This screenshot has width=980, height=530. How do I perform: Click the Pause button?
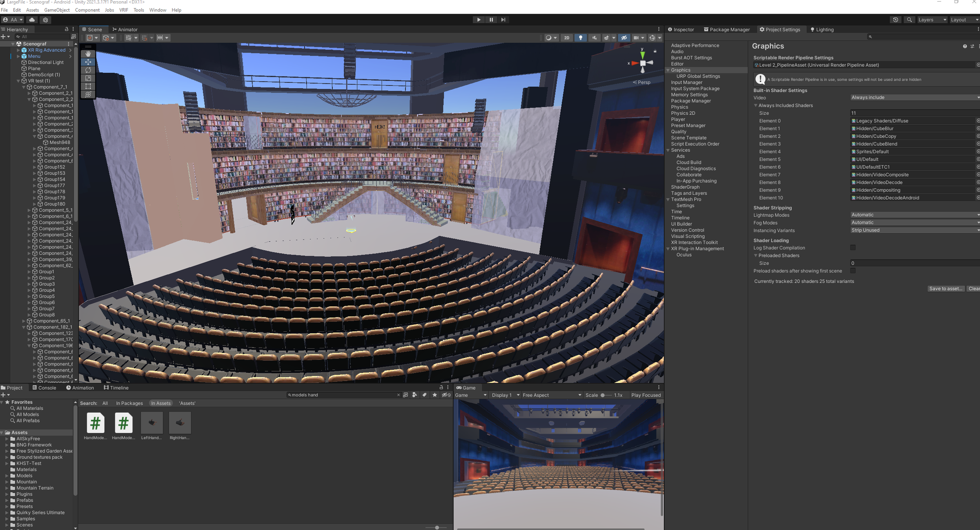[x=491, y=20]
